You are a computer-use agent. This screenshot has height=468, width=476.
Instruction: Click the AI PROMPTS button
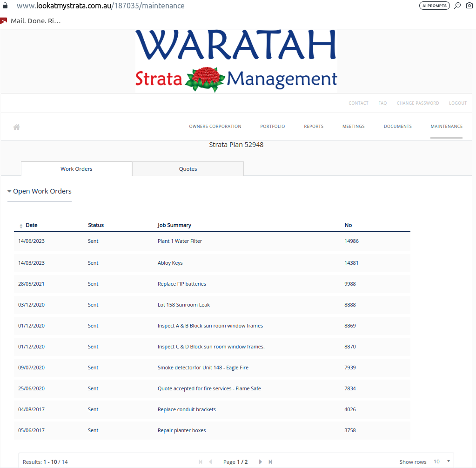pyautogui.click(x=435, y=6)
